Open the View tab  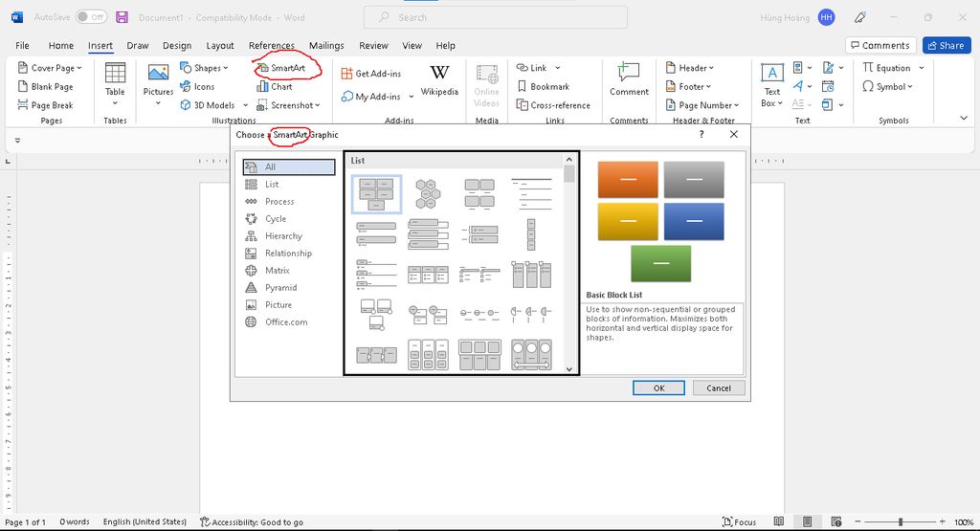[412, 46]
